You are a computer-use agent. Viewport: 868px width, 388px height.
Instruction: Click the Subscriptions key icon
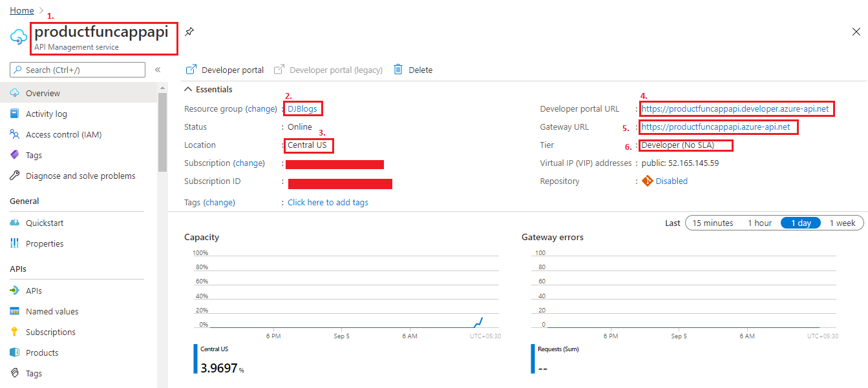[15, 332]
